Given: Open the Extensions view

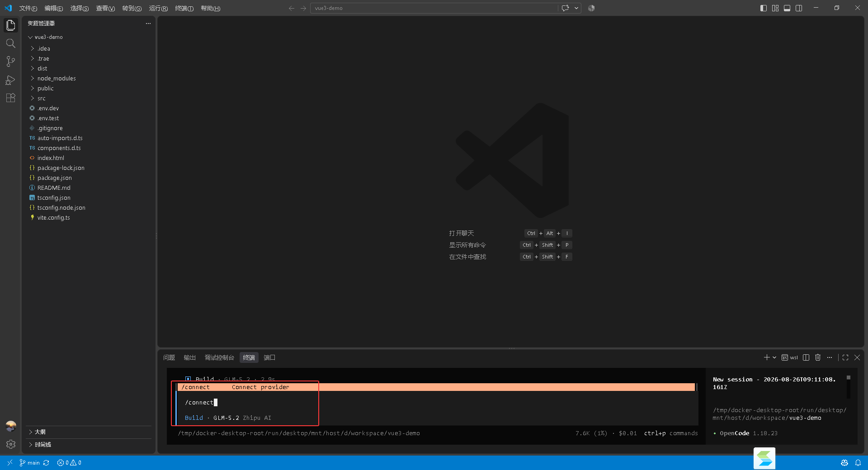Looking at the screenshot, I should pos(11,98).
